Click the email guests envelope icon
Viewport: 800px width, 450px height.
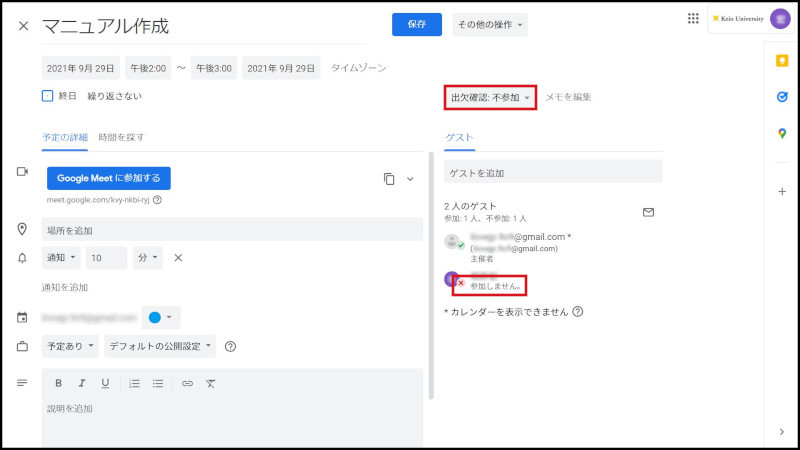[x=648, y=212]
